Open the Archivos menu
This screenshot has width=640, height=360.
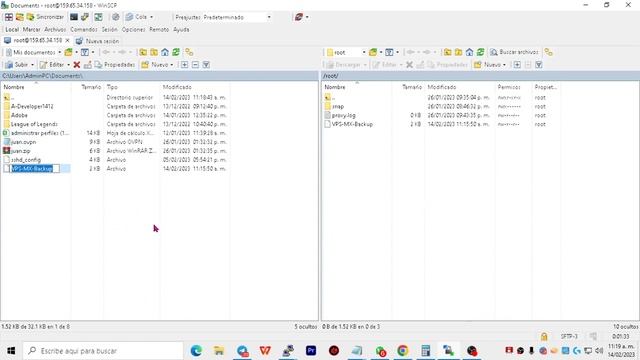pyautogui.click(x=55, y=29)
